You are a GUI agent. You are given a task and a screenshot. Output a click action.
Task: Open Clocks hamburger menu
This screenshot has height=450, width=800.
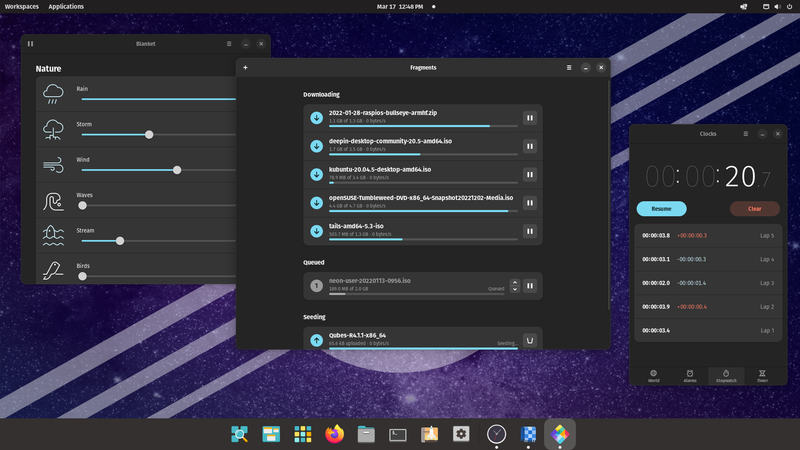tap(745, 134)
